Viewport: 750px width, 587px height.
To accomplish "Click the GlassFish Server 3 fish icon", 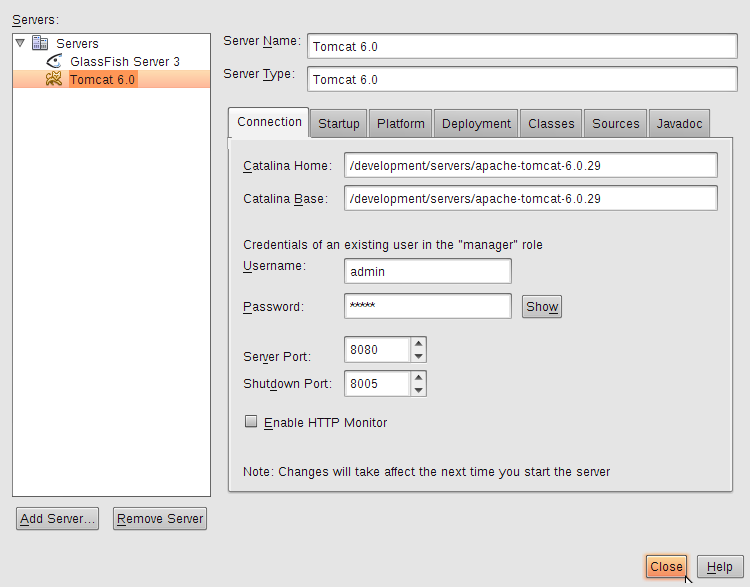I will pos(54,61).
